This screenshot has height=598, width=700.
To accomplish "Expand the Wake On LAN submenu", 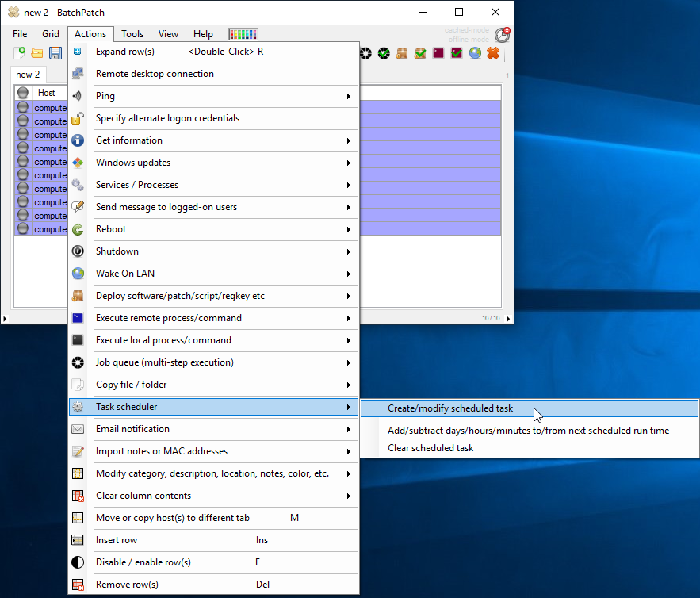I will pos(213,274).
